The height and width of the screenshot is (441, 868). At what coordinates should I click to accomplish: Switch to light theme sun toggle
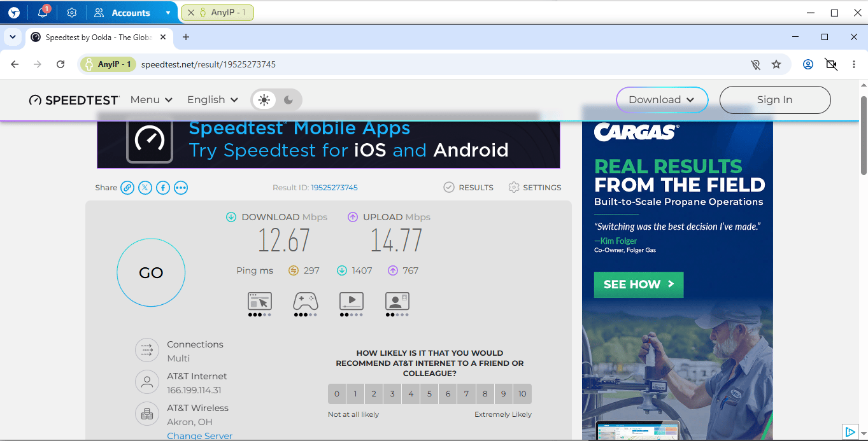click(x=264, y=100)
